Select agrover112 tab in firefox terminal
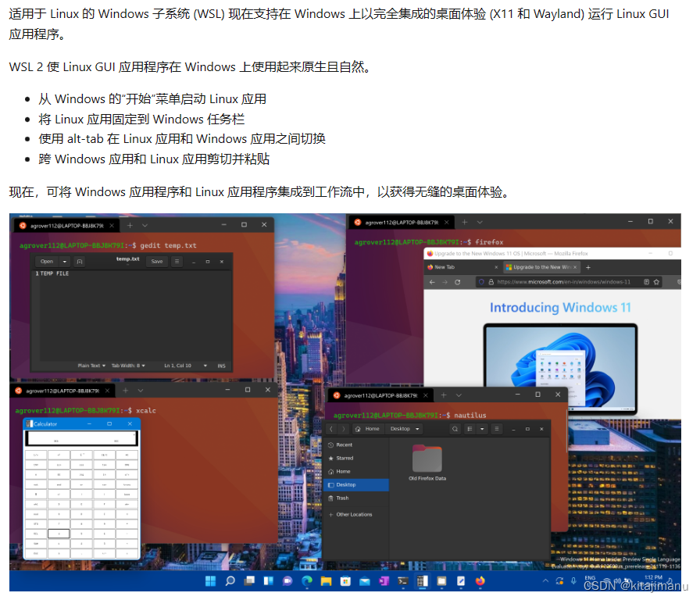The width and height of the screenshot is (700, 600). [402, 223]
